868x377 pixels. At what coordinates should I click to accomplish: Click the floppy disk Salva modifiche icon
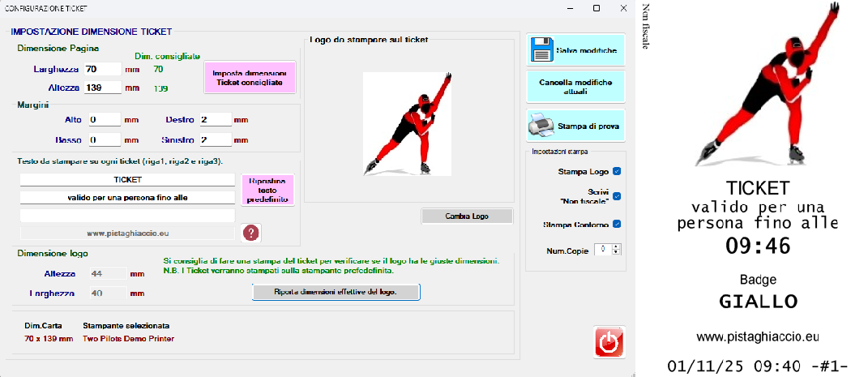(541, 50)
